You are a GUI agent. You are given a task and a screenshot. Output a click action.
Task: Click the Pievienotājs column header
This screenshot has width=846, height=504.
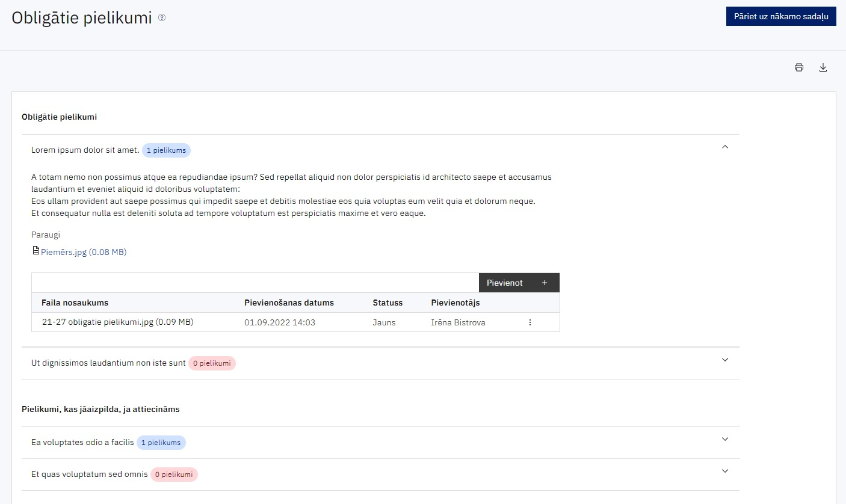coord(455,303)
